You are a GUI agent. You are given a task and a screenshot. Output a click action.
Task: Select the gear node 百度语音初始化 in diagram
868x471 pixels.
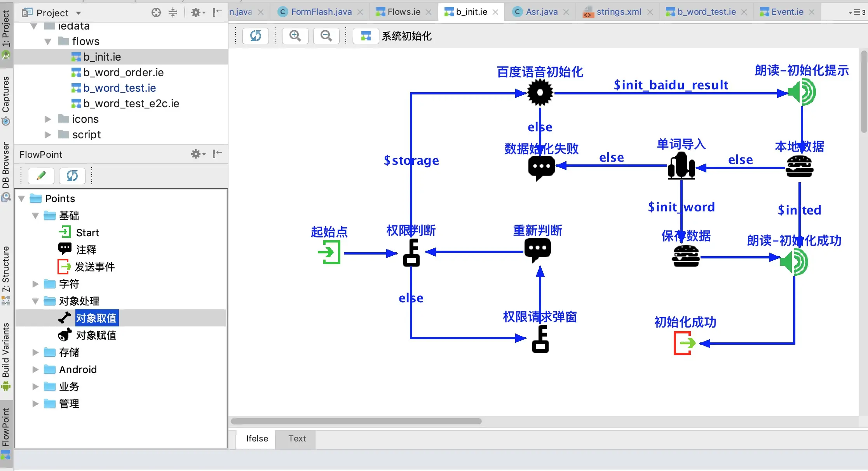coord(540,92)
